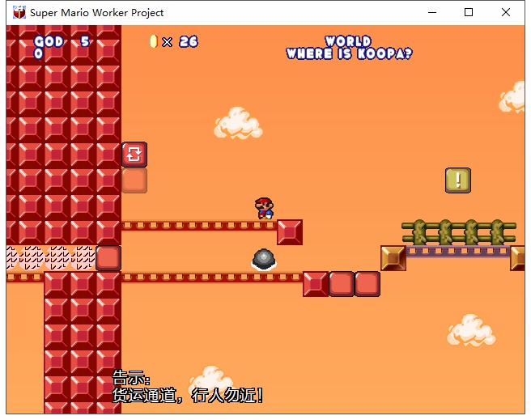Click the 货运通道，行人勿近! message text
The width and height of the screenshot is (531, 420).
pos(188,395)
